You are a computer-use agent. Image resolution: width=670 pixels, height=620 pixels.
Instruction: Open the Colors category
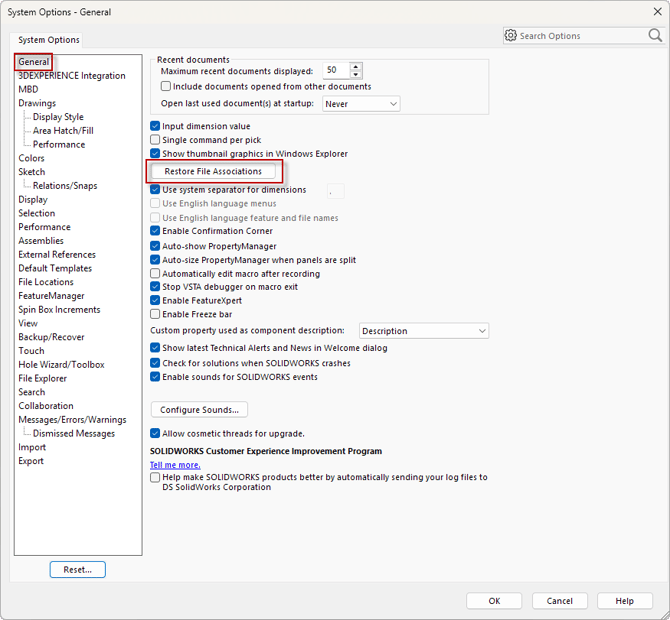(x=32, y=158)
